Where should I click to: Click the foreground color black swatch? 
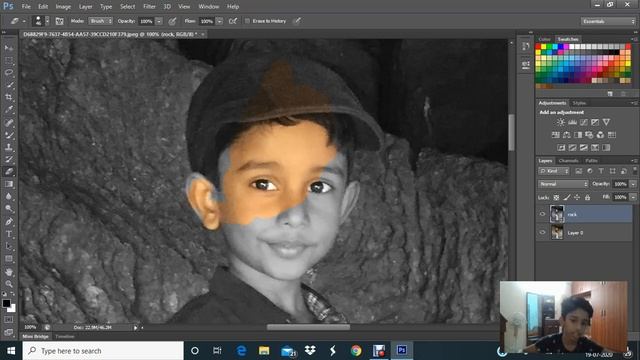(x=6, y=303)
